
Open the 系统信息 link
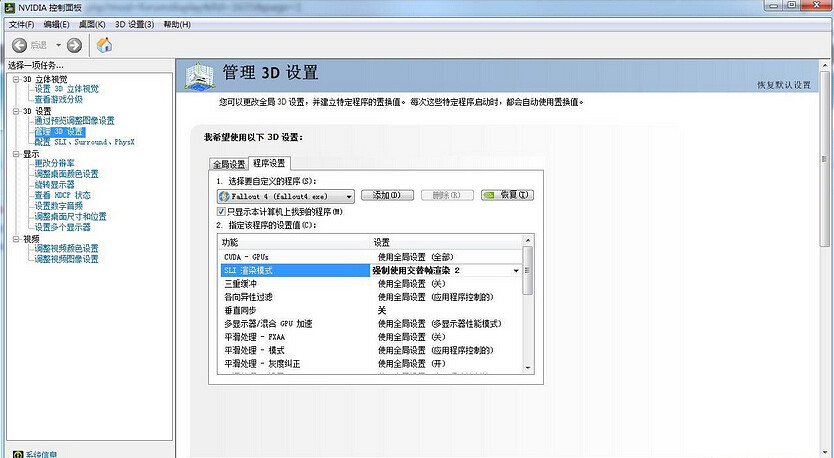click(x=41, y=454)
